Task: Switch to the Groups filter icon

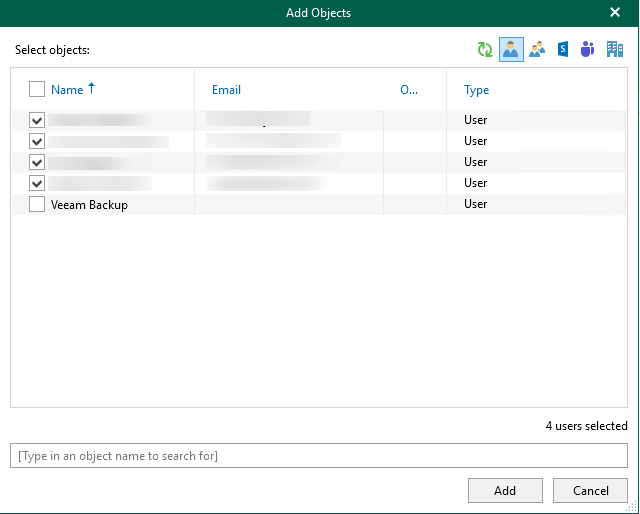Action: 537,50
